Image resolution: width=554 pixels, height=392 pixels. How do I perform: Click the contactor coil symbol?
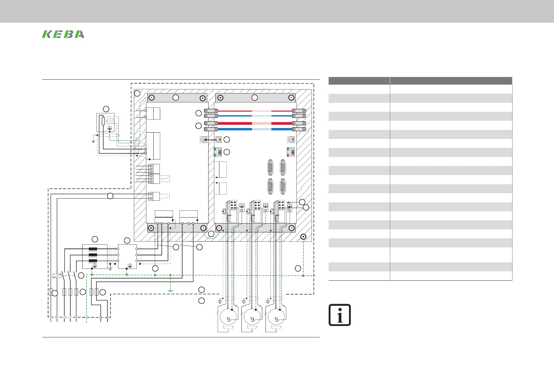[x=57, y=276]
